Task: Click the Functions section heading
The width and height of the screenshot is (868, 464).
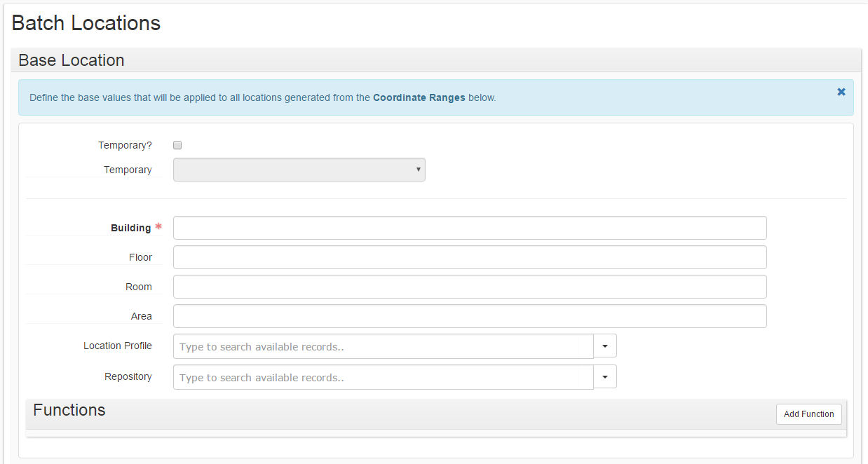Action: coord(69,410)
